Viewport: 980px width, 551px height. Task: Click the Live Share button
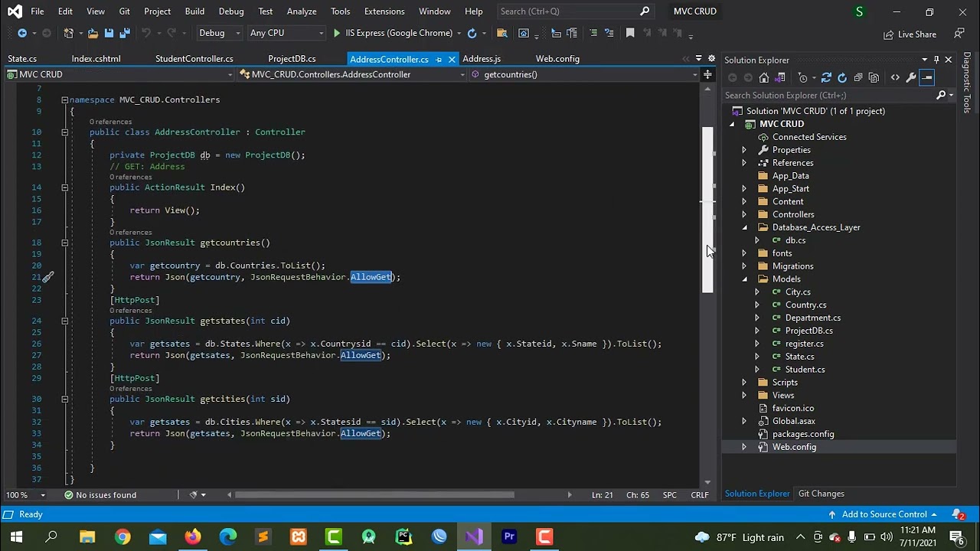coord(910,34)
